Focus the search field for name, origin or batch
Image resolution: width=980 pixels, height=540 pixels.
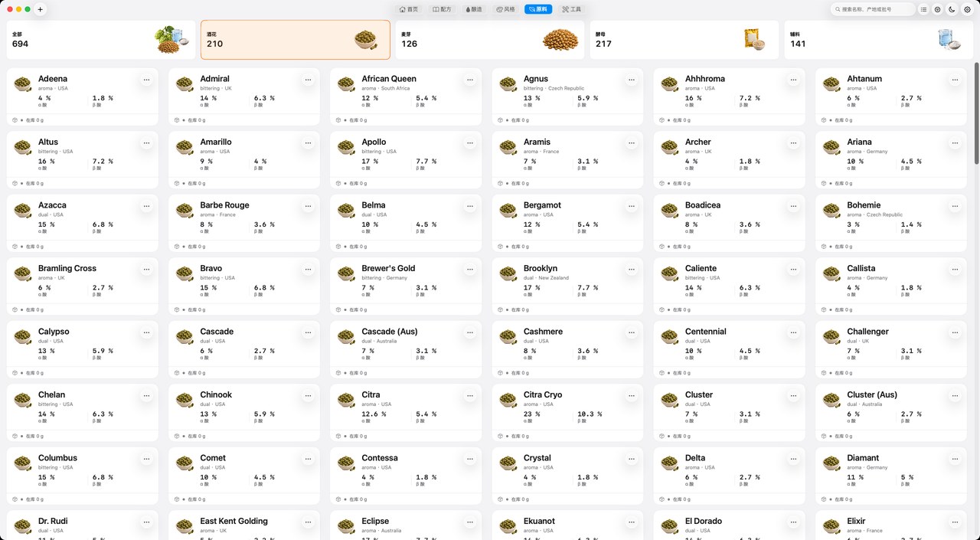(x=873, y=9)
